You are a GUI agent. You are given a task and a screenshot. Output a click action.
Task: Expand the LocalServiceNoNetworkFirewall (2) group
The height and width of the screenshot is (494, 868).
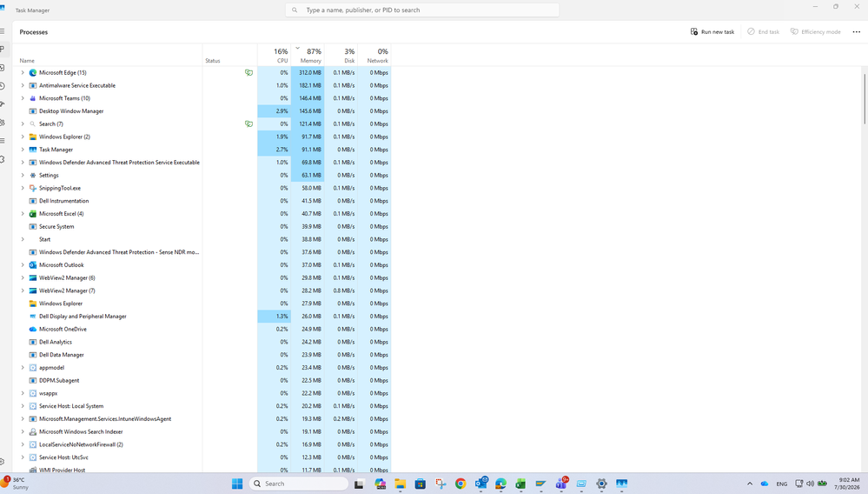[23, 444]
